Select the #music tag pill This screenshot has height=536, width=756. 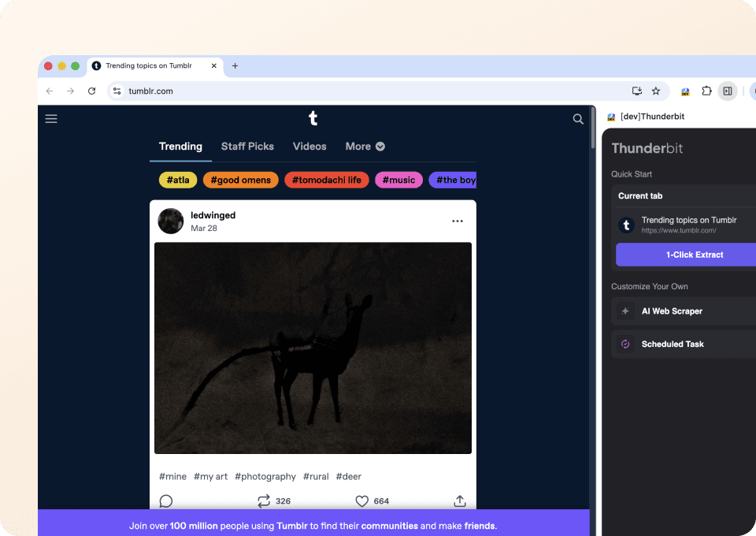(x=398, y=180)
